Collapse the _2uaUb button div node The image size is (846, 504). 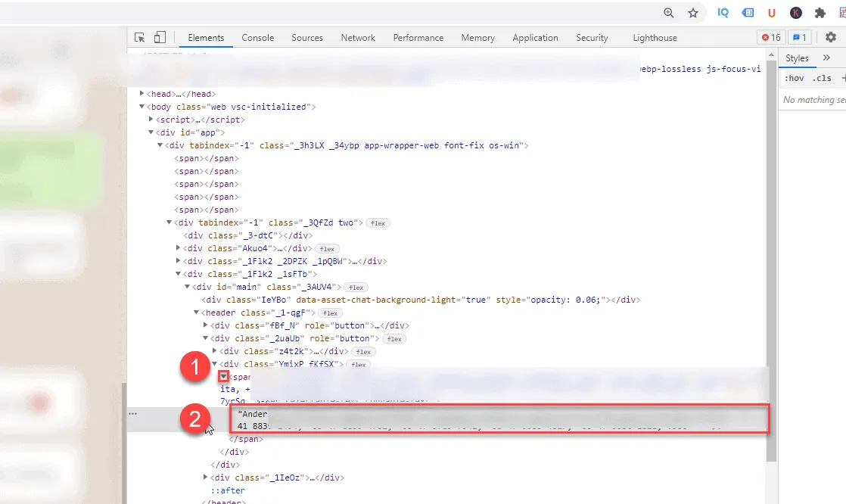(205, 338)
